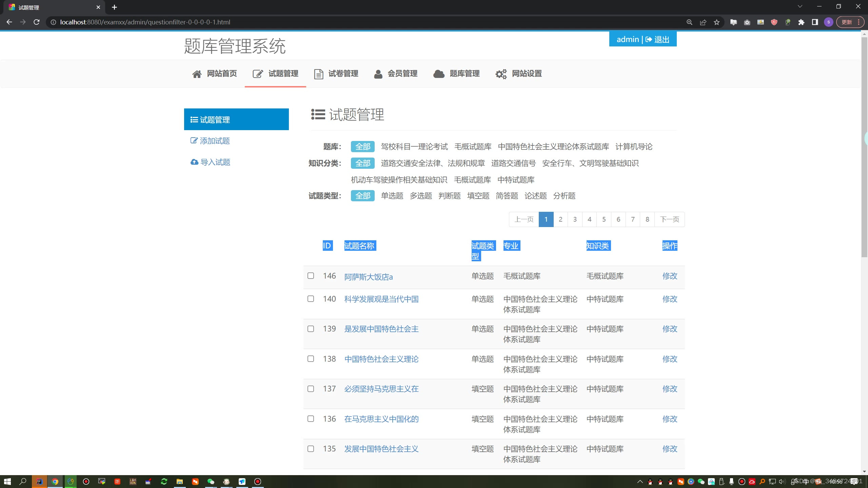Bookmark the page with the star icon
Viewport: 868px width, 488px height.
717,22
